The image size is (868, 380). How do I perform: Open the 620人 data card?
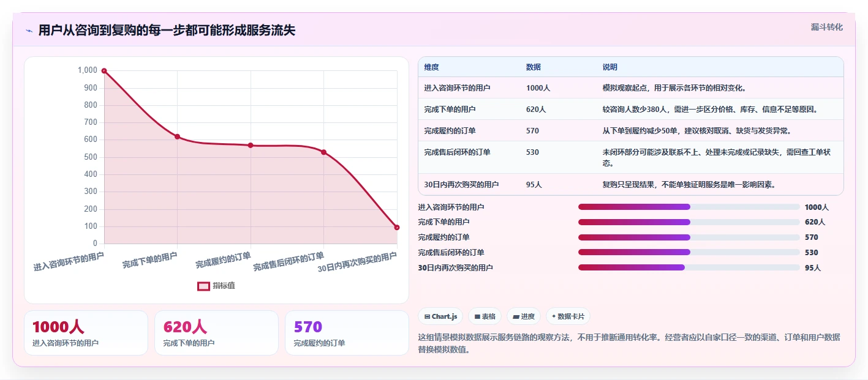click(x=216, y=333)
